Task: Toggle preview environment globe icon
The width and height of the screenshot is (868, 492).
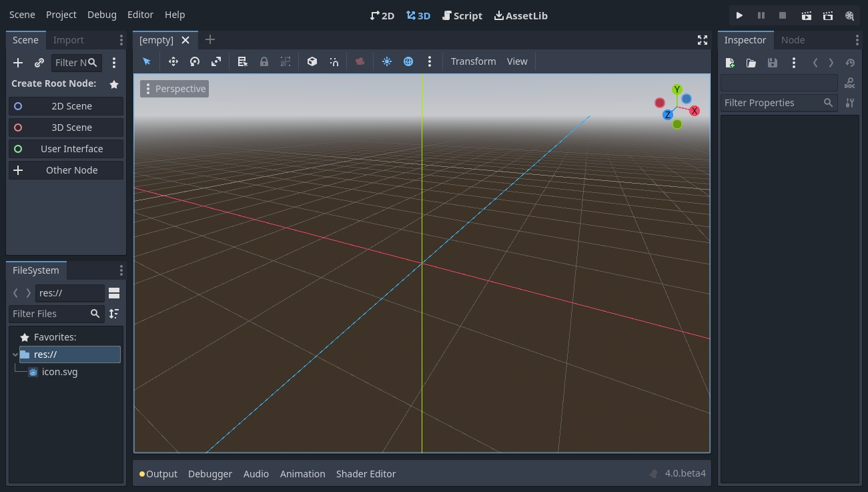Action: point(408,61)
